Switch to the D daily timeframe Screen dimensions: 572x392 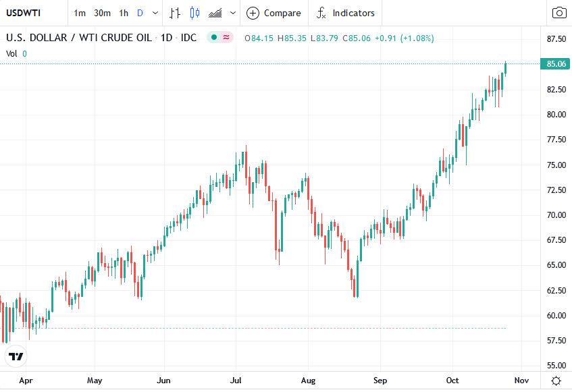[140, 13]
